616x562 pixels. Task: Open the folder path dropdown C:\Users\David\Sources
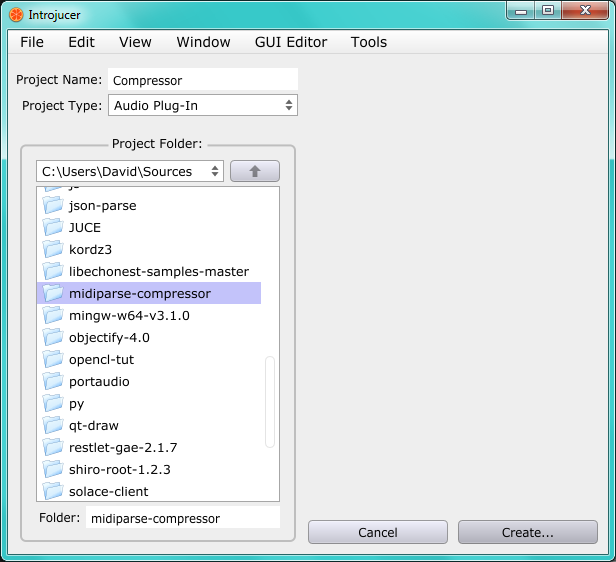(130, 171)
